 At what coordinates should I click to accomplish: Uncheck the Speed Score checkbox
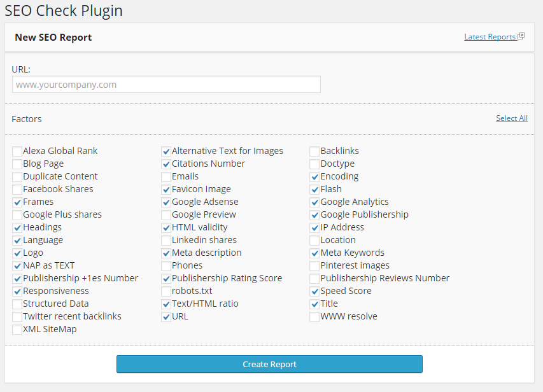[x=314, y=291]
